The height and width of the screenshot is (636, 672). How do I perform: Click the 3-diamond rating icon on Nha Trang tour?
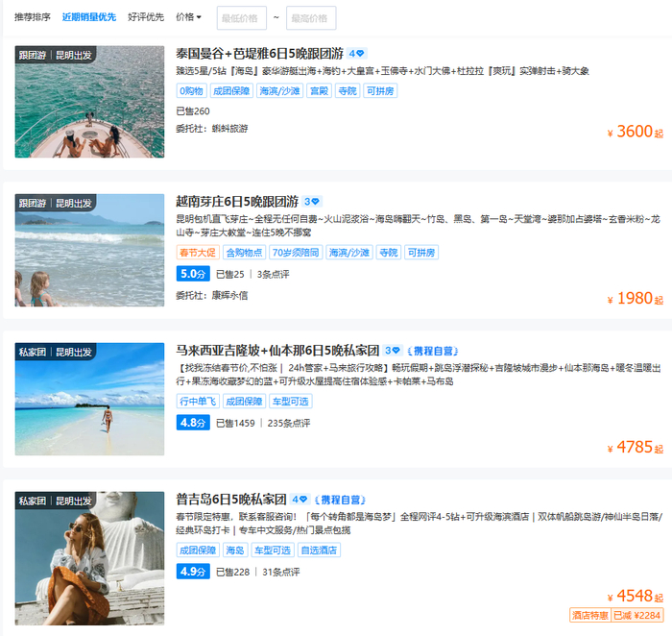coord(312,202)
